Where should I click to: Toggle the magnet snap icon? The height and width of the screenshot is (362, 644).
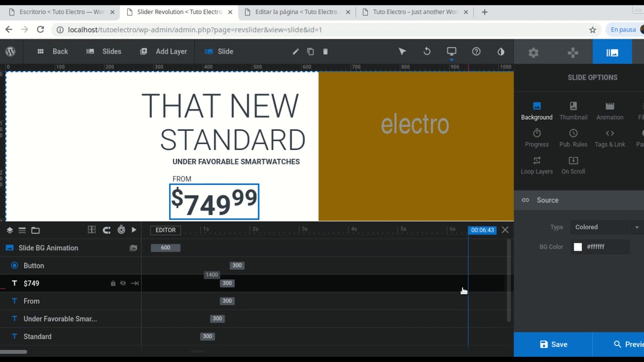tap(107, 230)
